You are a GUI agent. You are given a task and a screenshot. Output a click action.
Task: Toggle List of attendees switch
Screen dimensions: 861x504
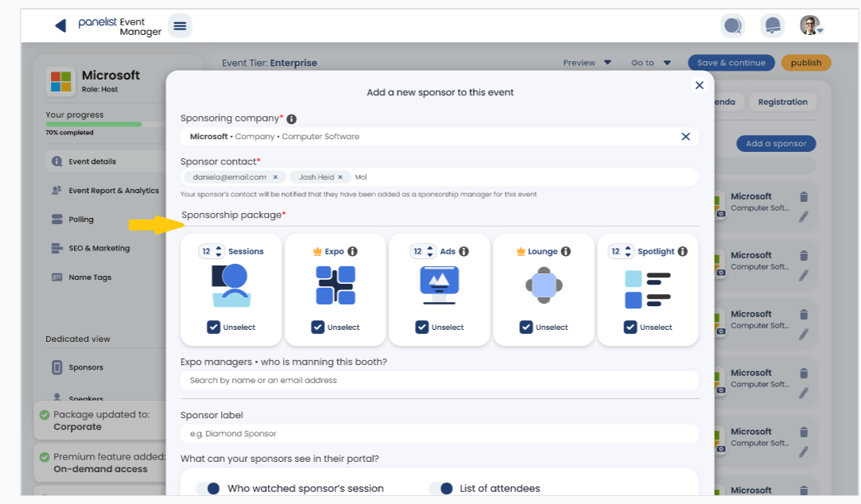point(441,489)
